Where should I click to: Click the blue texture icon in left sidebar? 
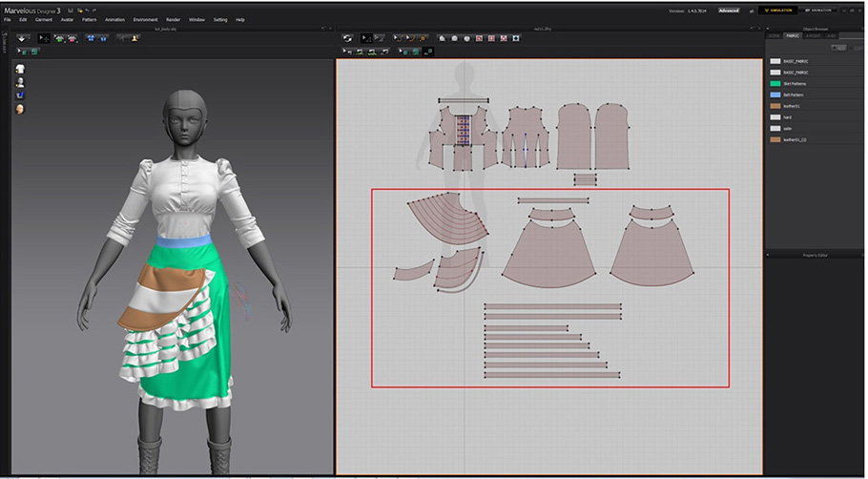pos(19,95)
